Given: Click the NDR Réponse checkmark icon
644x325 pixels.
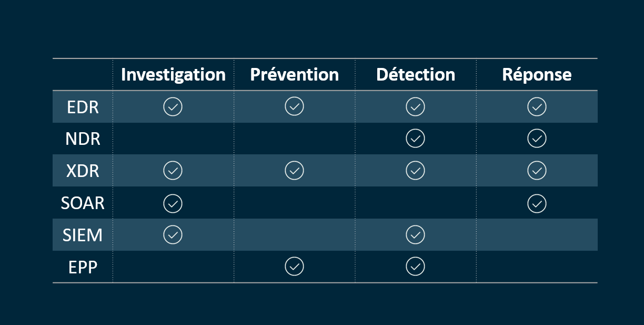Looking at the screenshot, I should (537, 139).
